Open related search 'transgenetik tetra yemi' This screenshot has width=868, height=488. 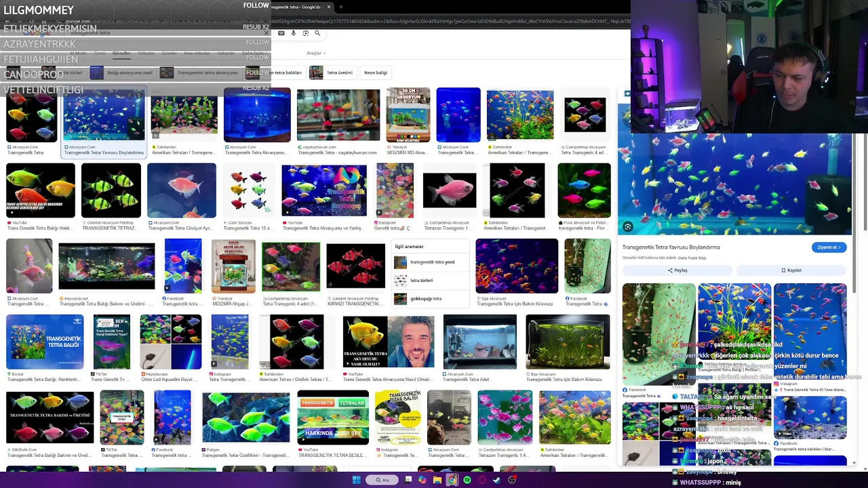(431, 262)
